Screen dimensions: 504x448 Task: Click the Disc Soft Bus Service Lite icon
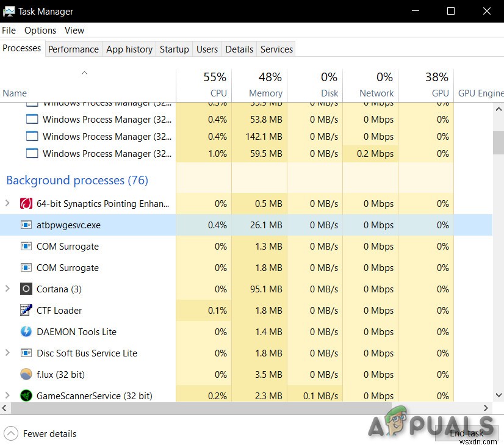(27, 353)
